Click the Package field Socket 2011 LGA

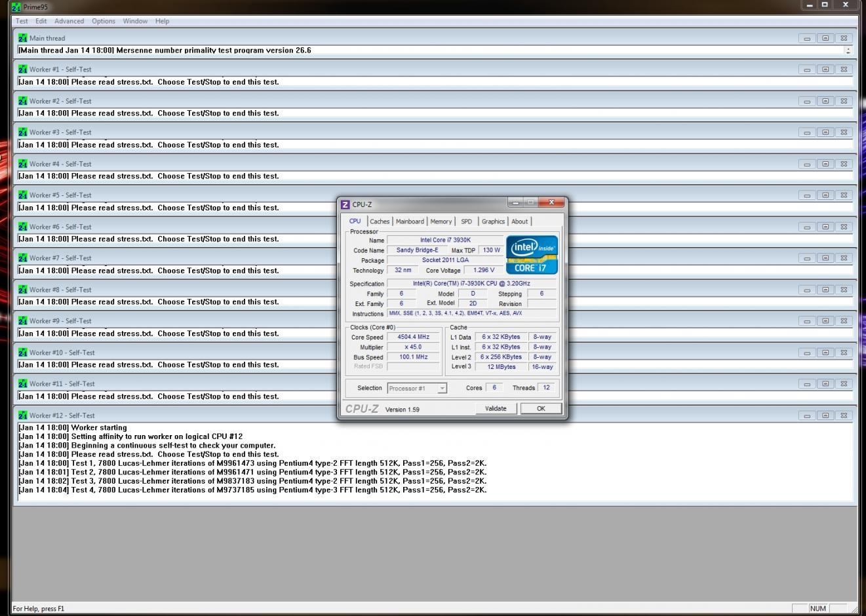(445, 260)
